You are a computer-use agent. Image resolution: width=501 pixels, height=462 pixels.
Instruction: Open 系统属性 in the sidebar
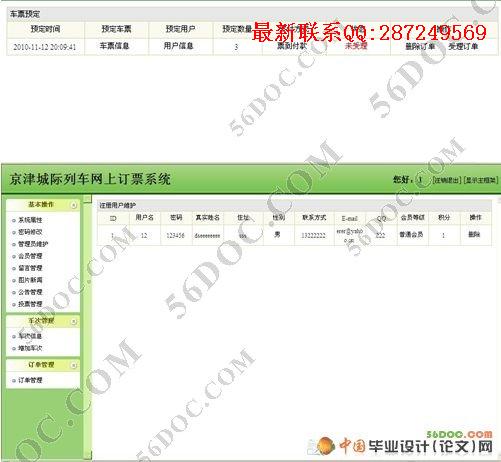[x=30, y=220]
